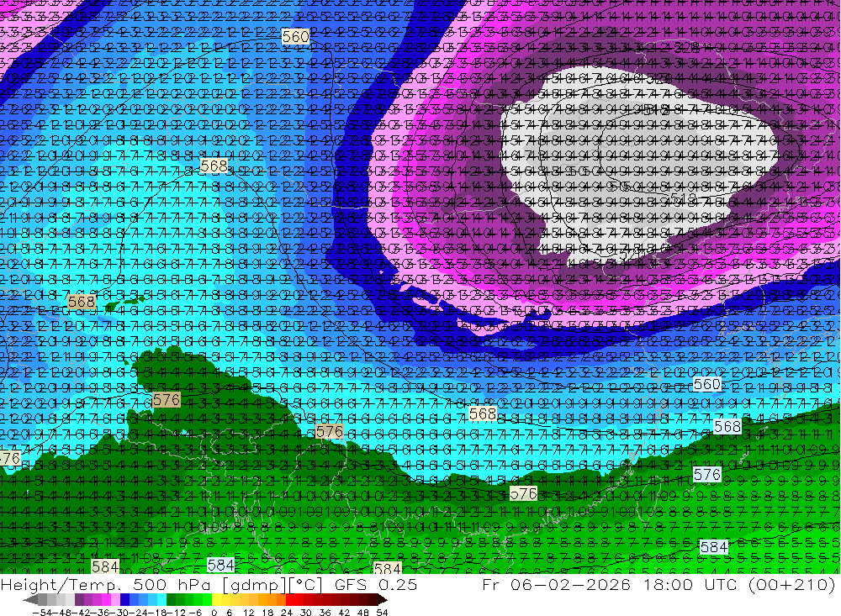Click the '[°C]' unit text
Image resolution: width=841 pixels, height=616 pixels.
(x=305, y=585)
